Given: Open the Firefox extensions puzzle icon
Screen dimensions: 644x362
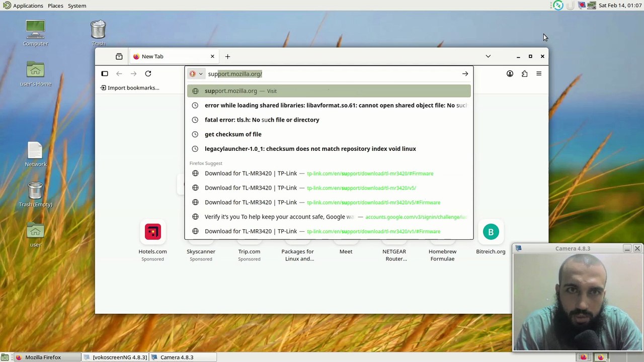Looking at the screenshot, I should (524, 74).
